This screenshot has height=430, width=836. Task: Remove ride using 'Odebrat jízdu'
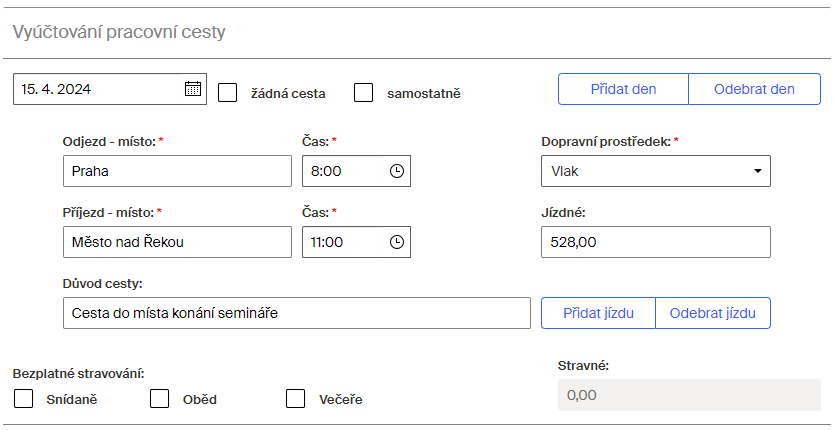pos(713,313)
